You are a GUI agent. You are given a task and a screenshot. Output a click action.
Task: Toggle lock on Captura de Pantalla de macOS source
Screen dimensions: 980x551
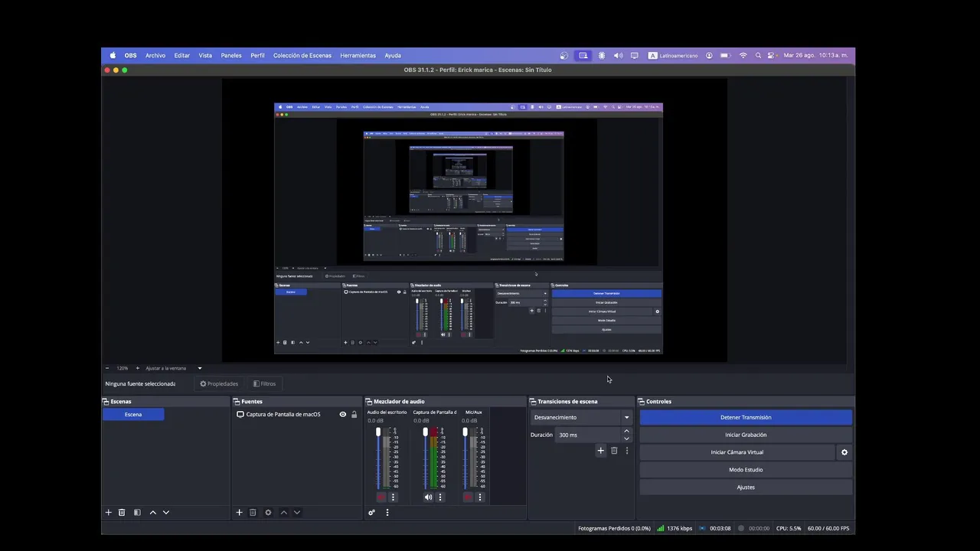354,415
